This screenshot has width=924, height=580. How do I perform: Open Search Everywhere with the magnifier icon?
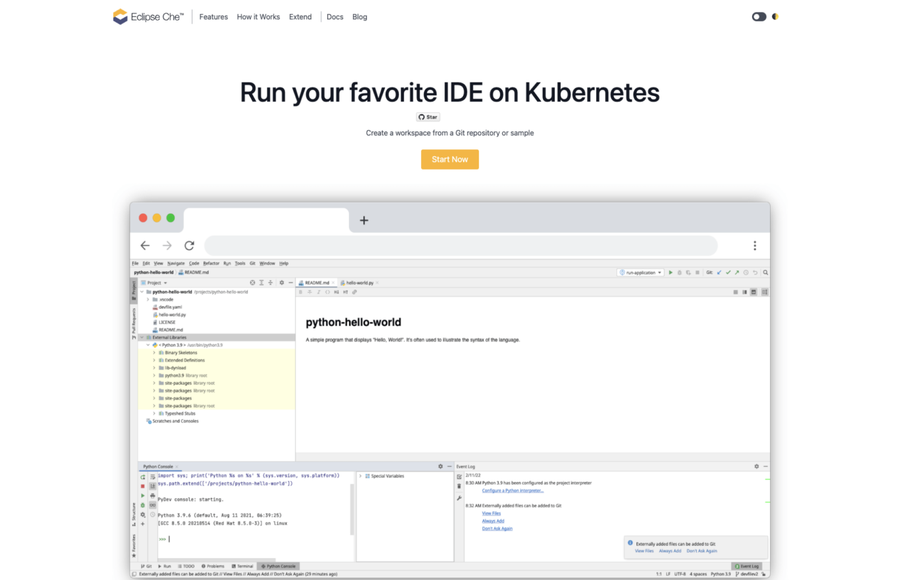pos(765,272)
